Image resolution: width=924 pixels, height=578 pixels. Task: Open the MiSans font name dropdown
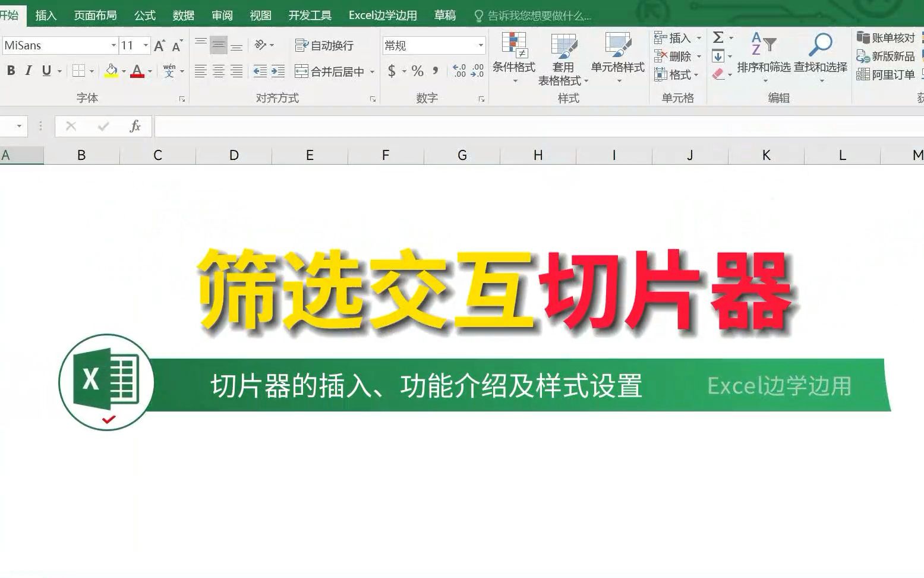point(113,45)
